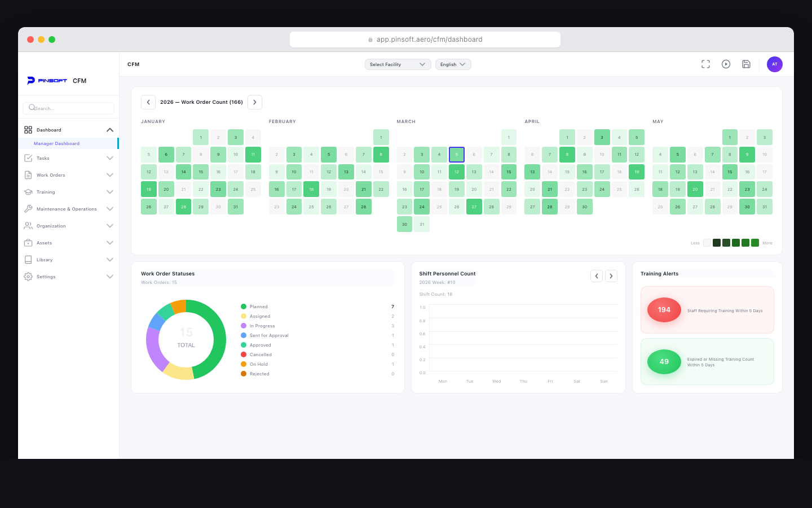812x508 pixels.
Task: Select the Library menu item
Action: (45, 260)
